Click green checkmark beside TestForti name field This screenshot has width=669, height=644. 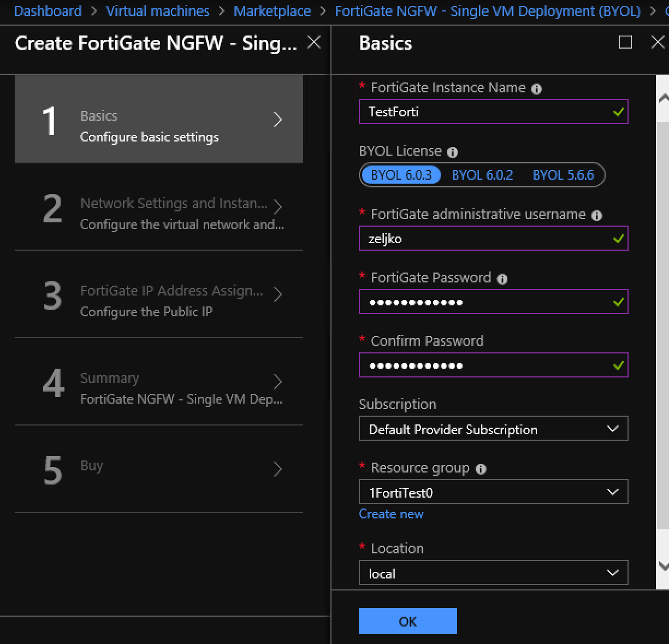point(618,112)
